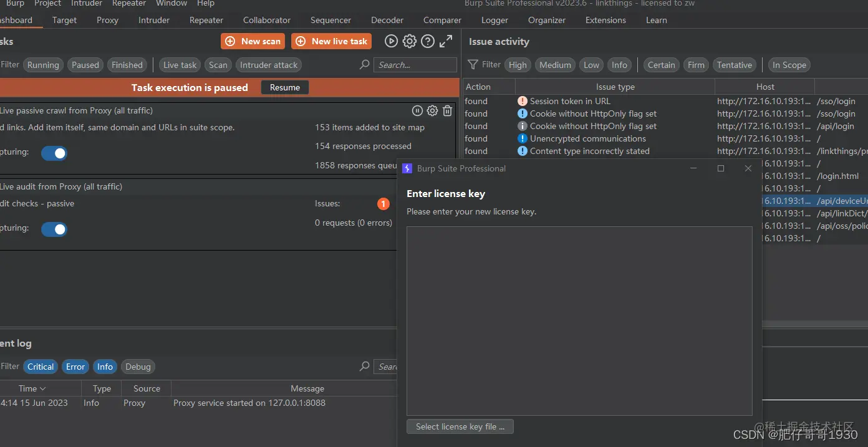Toggle the Debug event log filter
868x447 pixels.
[x=138, y=367]
